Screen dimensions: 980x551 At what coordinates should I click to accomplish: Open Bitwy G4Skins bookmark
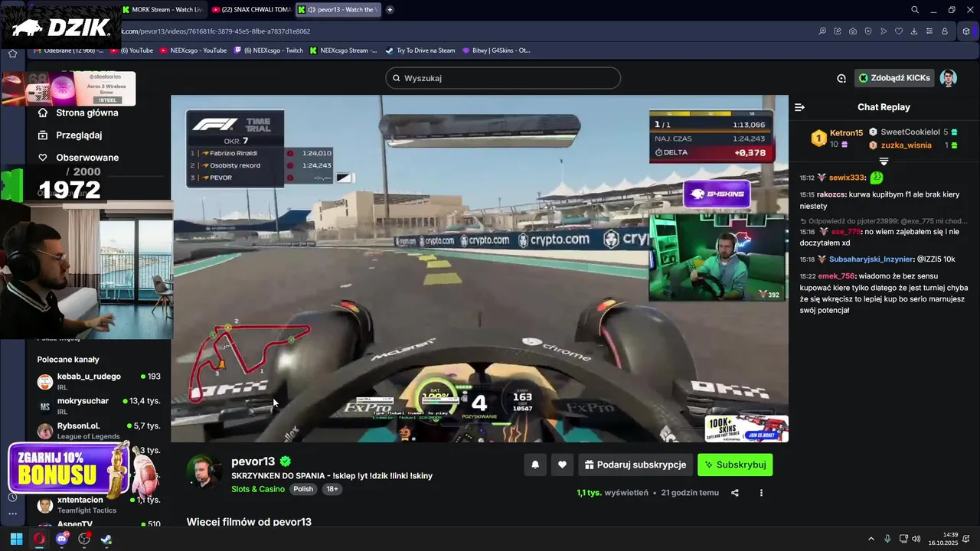coord(495,51)
